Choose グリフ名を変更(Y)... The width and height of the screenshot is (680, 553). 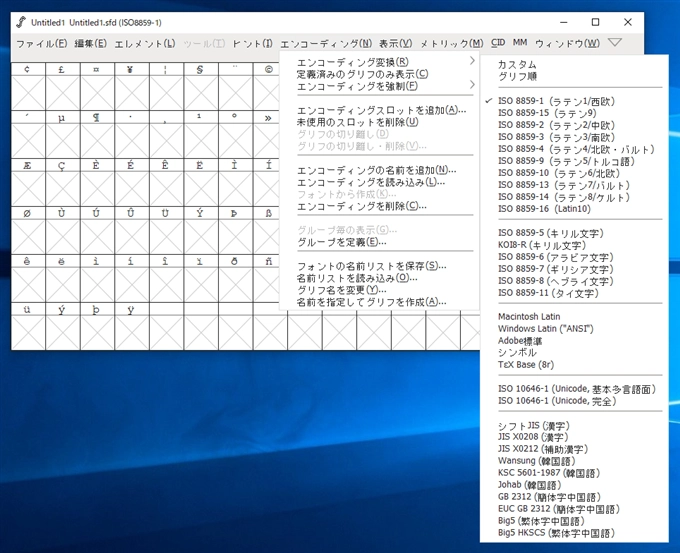tap(379, 290)
